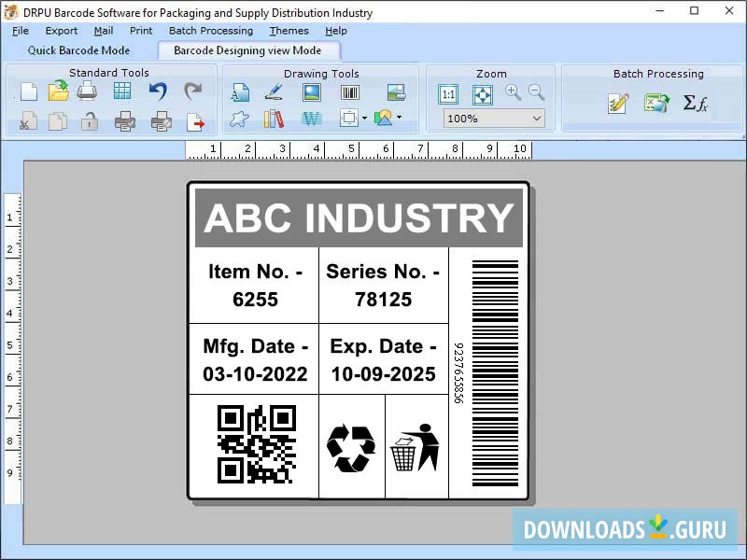
Task: Zoom in using the magnifier plus icon
Action: click(x=514, y=92)
